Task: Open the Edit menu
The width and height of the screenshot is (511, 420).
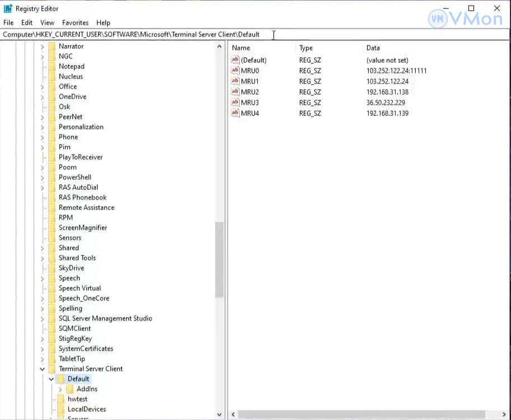Action: pyautogui.click(x=27, y=23)
